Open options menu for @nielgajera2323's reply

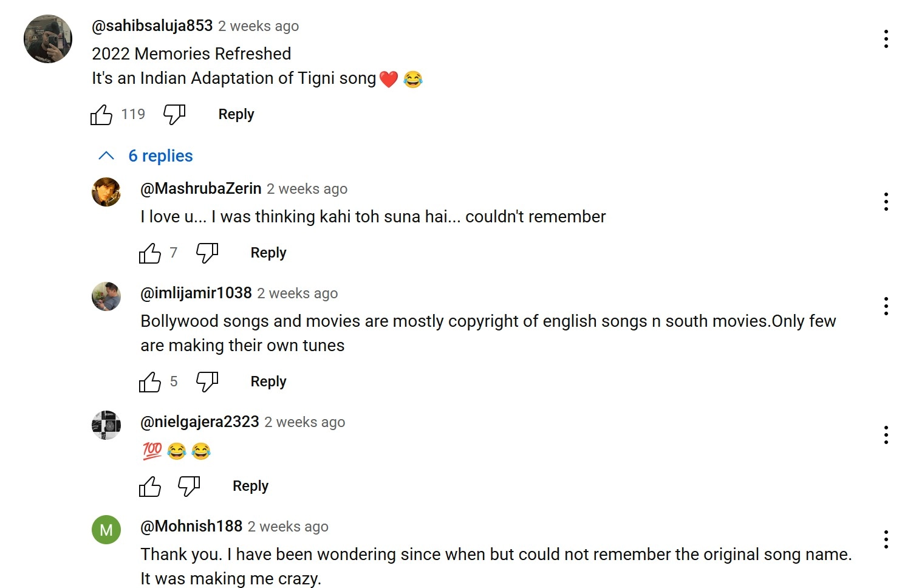point(886,435)
